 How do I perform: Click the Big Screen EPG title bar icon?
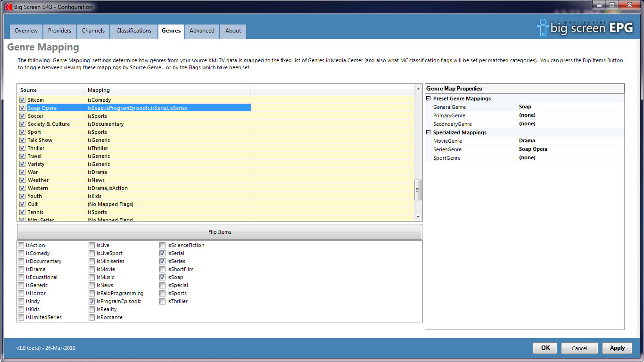(x=8, y=7)
